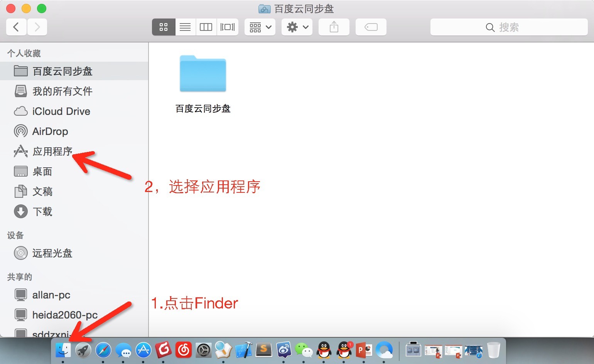Open Safari from the Dock

(103, 350)
